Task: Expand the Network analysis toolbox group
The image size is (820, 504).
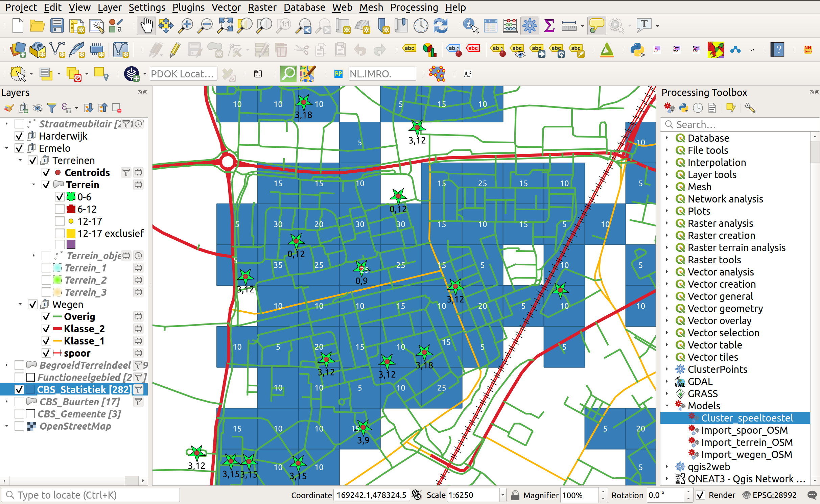Action: point(667,199)
